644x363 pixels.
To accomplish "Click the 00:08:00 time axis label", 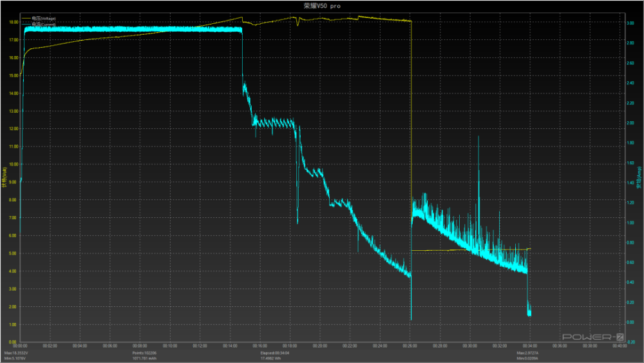I will [x=140, y=346].
